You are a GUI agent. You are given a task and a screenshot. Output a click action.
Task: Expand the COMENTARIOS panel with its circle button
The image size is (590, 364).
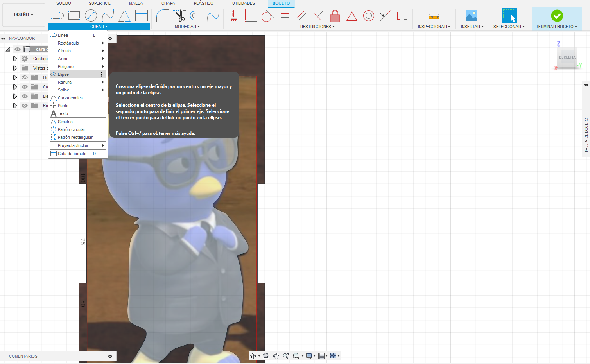110,356
